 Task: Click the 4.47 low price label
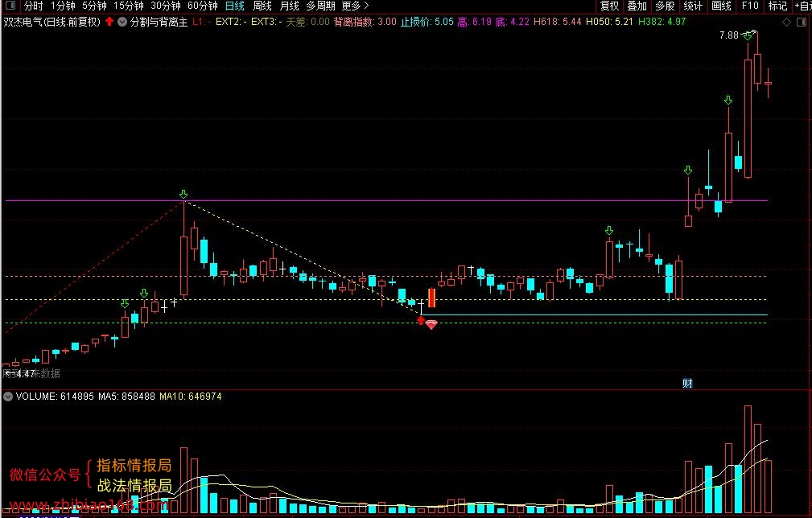pyautogui.click(x=26, y=373)
